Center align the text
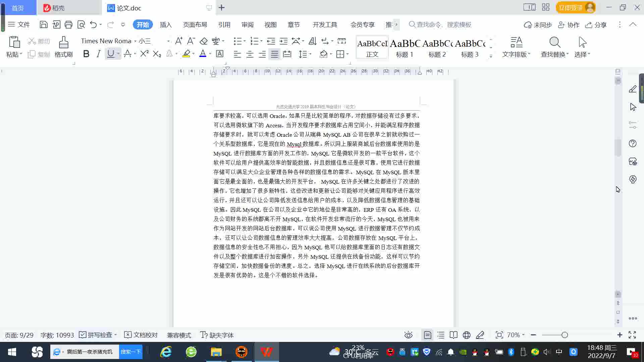The height and width of the screenshot is (362, 644). 250,54
